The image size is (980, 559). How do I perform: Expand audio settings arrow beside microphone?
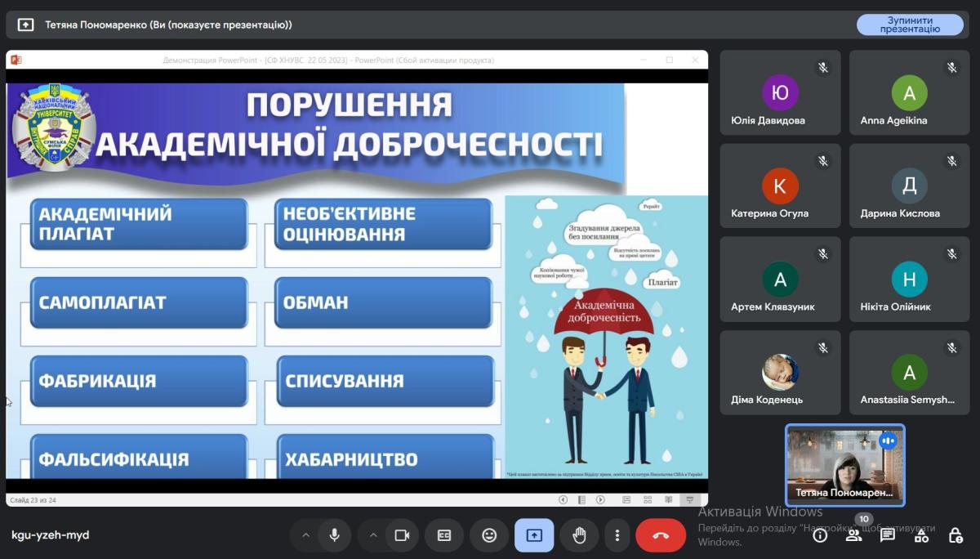pos(305,535)
